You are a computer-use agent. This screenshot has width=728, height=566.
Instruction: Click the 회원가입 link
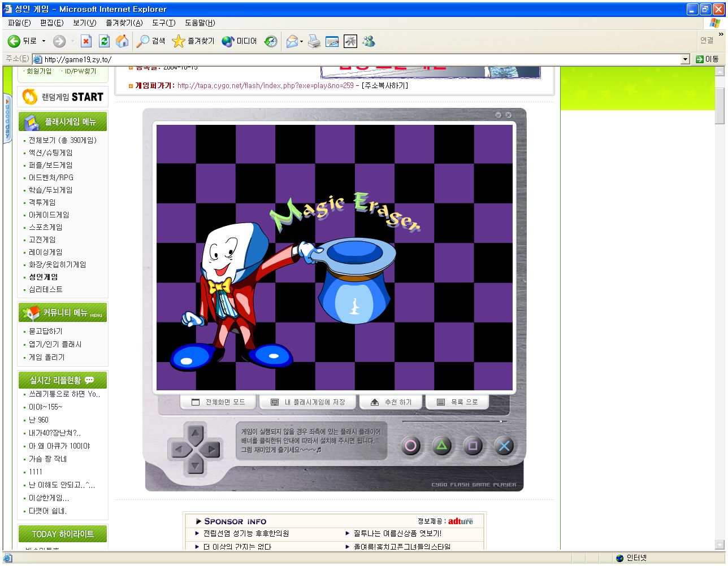[38, 71]
